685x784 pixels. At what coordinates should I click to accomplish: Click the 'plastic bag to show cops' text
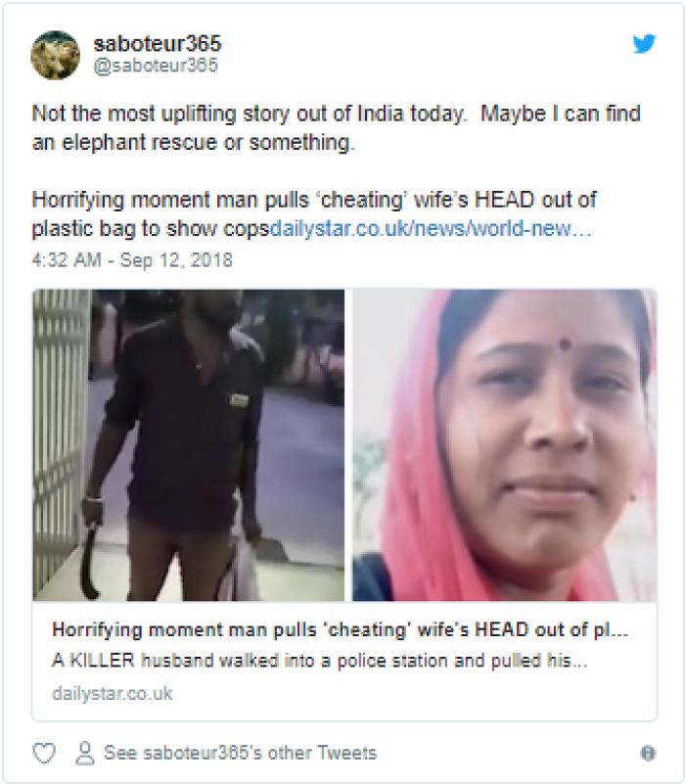pyautogui.click(x=151, y=229)
